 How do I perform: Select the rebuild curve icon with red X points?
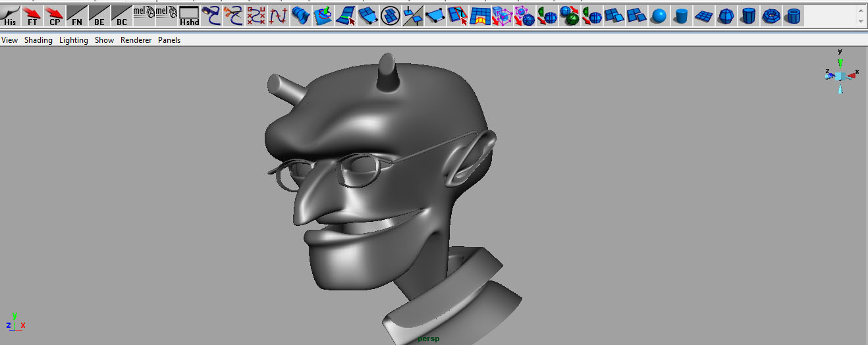(x=256, y=15)
